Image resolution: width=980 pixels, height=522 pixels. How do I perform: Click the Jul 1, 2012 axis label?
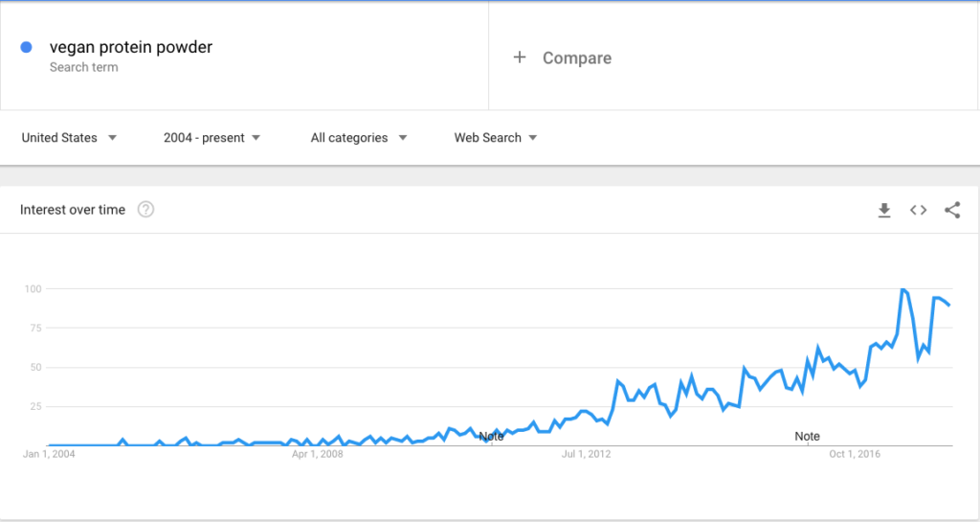point(586,454)
